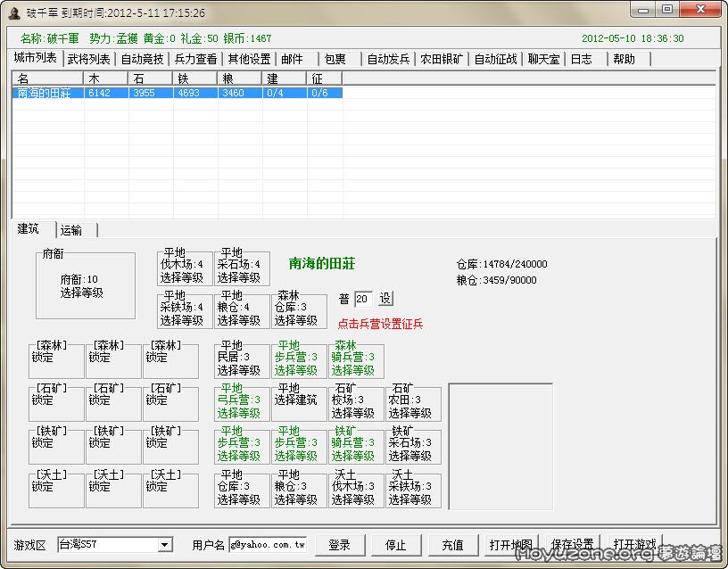Viewport: 728px width, 569px height.
Task: Click the 打开地图 button
Action: click(510, 545)
